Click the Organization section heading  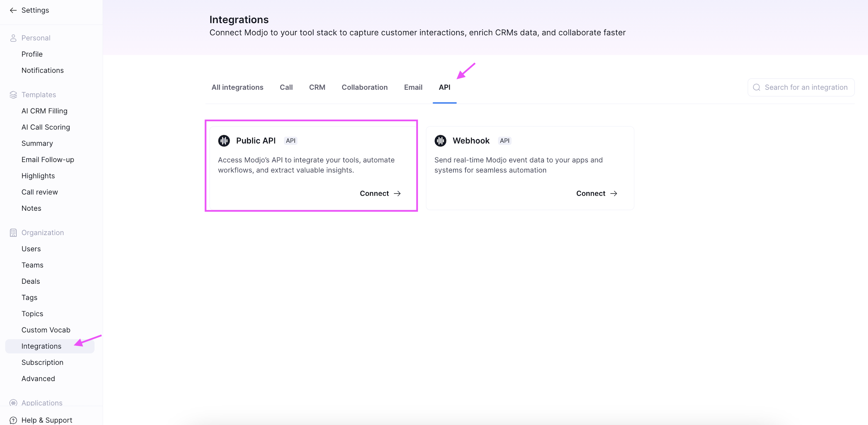(x=43, y=233)
